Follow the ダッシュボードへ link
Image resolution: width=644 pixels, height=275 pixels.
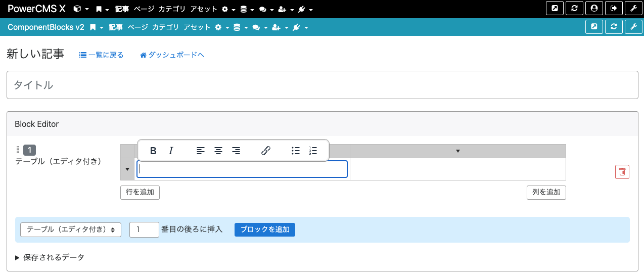pyautogui.click(x=172, y=55)
